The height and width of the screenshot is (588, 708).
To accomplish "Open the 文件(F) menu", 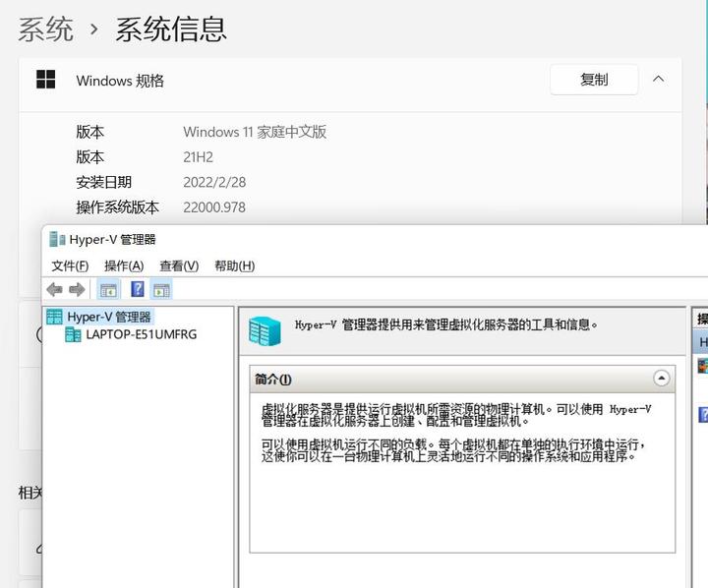I will (x=70, y=265).
